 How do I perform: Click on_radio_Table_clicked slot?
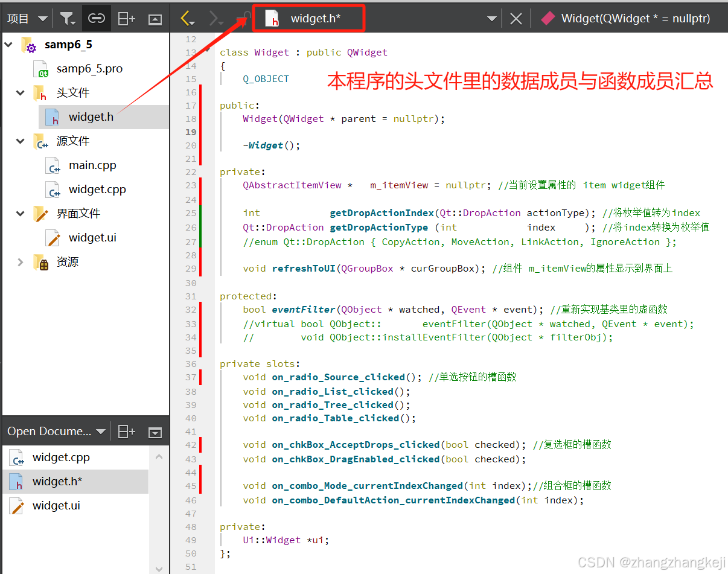pyautogui.click(x=335, y=418)
